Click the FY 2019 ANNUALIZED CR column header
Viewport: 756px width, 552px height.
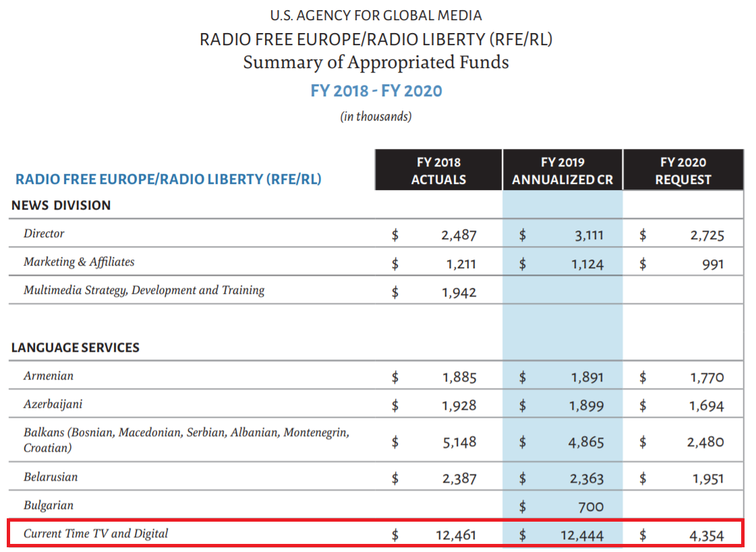coord(562,171)
